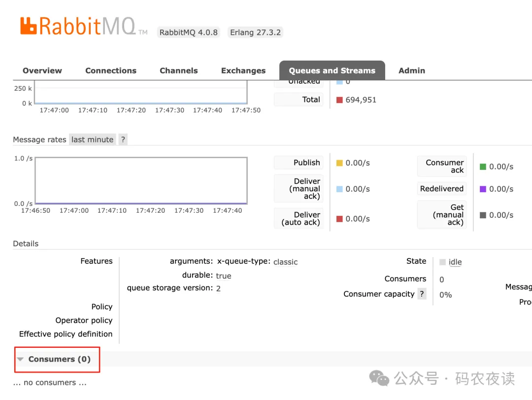Click the '... no consumers ...' text

pyautogui.click(x=50, y=383)
